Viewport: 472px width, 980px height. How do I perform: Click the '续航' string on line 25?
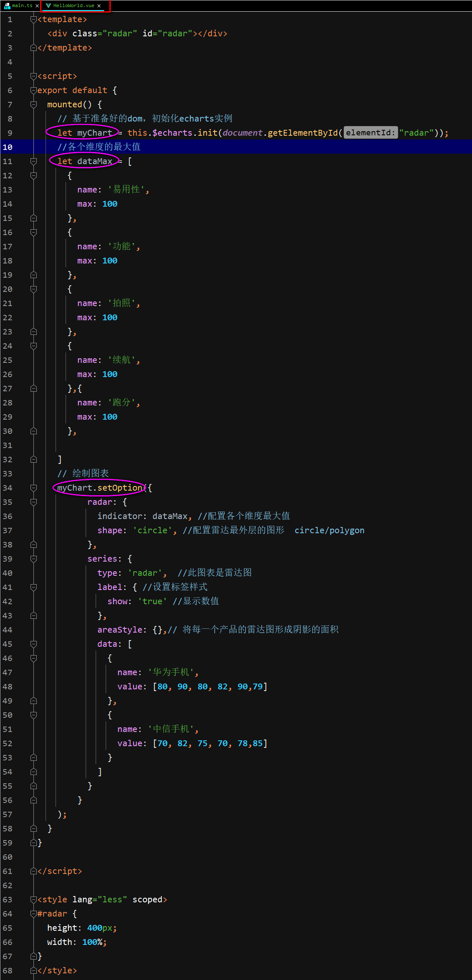122,360
